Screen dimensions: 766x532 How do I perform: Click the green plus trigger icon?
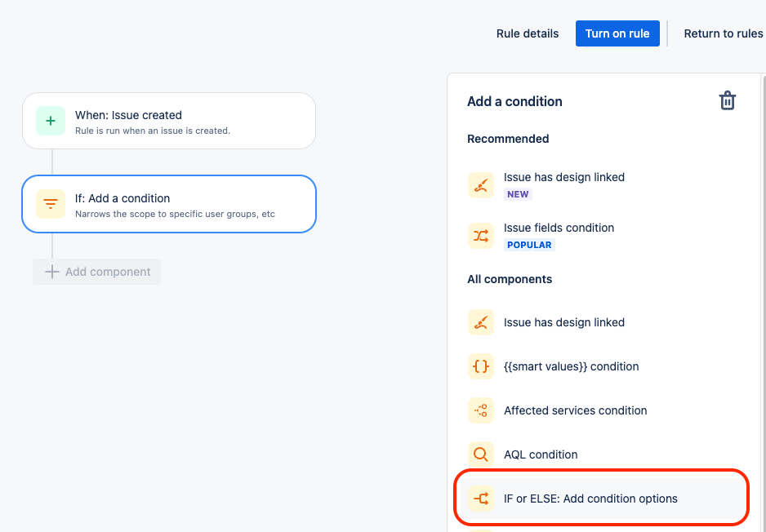coord(51,121)
